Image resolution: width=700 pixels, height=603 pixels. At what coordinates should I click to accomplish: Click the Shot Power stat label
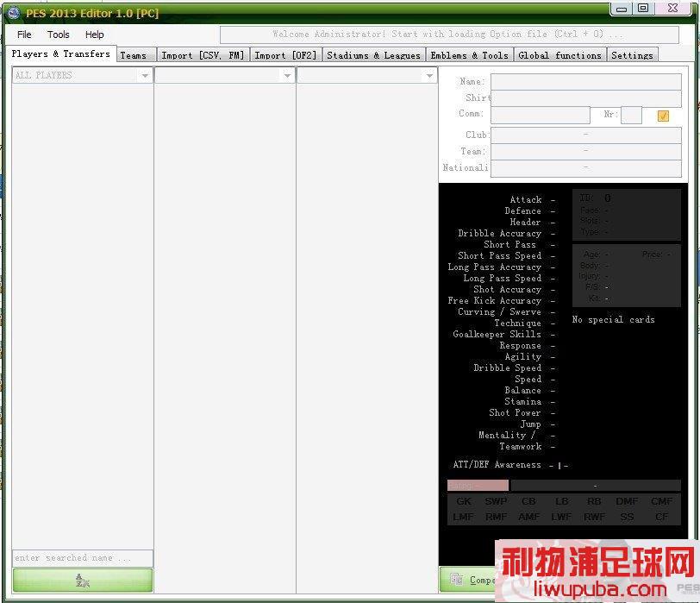pyautogui.click(x=515, y=412)
